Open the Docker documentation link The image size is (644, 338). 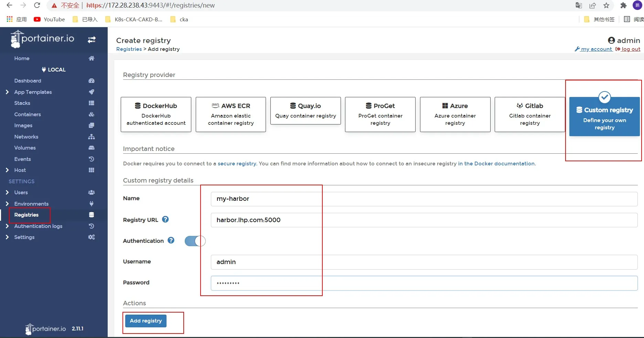pyautogui.click(x=496, y=164)
